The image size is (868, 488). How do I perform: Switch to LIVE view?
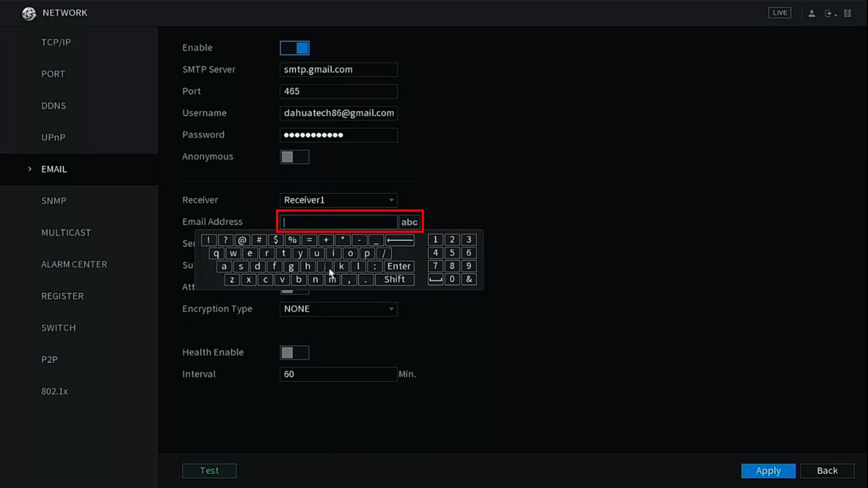[x=780, y=13]
